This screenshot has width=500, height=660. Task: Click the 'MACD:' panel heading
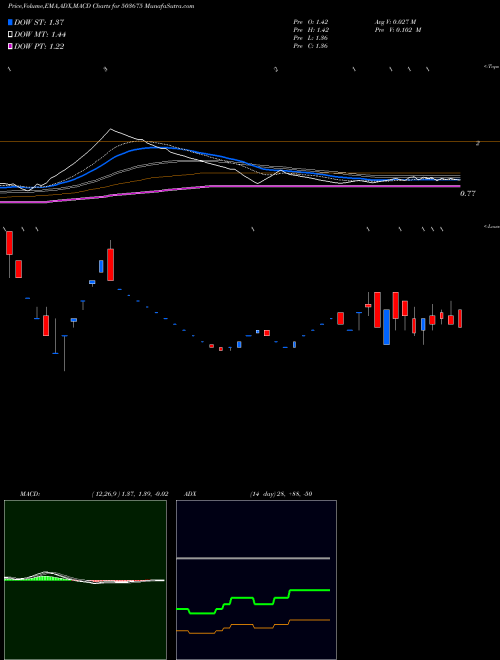click(30, 494)
